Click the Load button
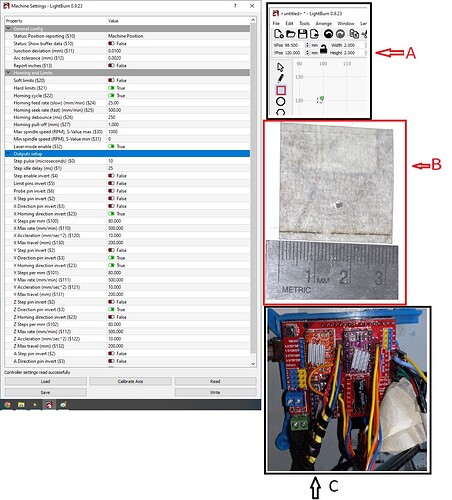 [46, 381]
